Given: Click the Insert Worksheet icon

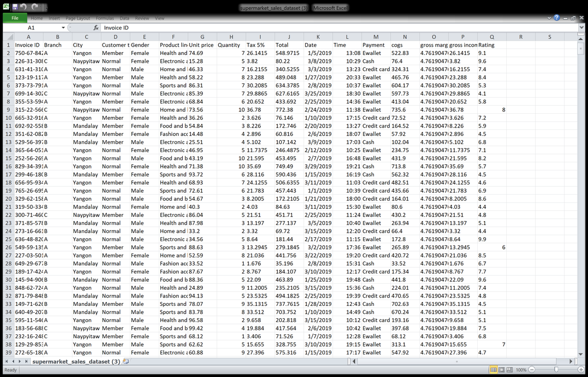Looking at the screenshot, I should [x=126, y=362].
